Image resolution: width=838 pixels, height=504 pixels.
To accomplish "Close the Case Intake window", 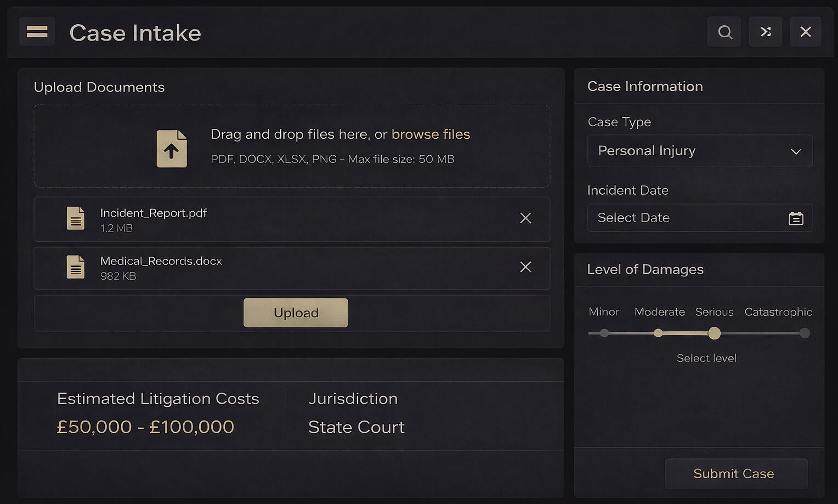I will coord(805,32).
